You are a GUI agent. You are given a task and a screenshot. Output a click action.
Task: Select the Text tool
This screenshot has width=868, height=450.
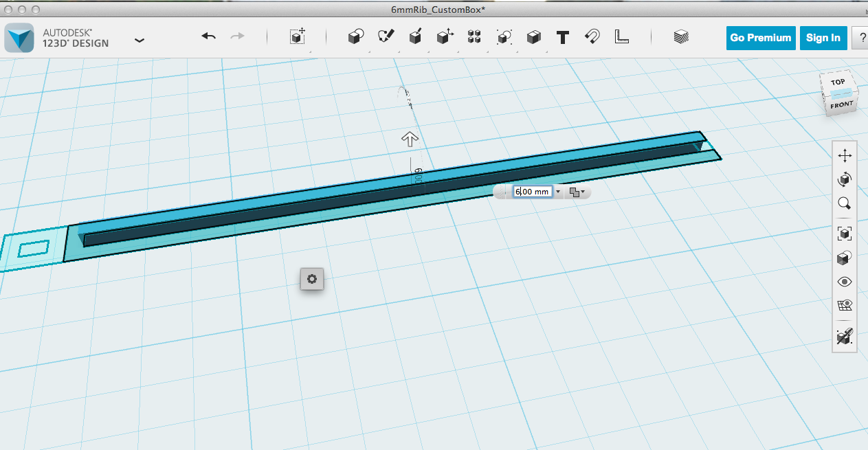[563, 37]
